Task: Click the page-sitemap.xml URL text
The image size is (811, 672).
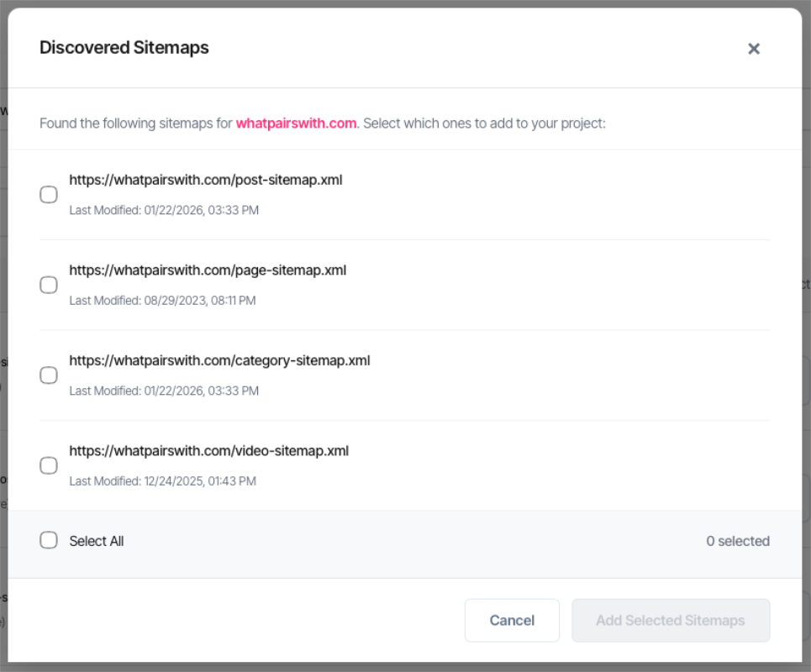Action: [x=208, y=270]
